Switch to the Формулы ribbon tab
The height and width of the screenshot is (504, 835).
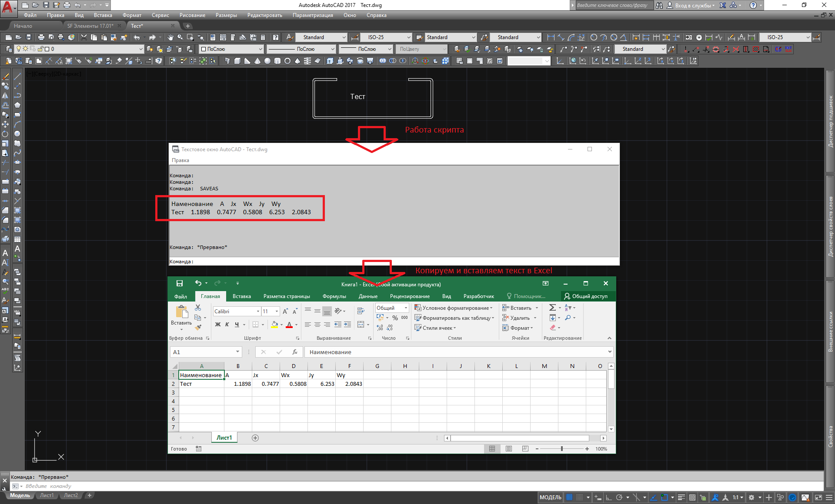pyautogui.click(x=334, y=296)
